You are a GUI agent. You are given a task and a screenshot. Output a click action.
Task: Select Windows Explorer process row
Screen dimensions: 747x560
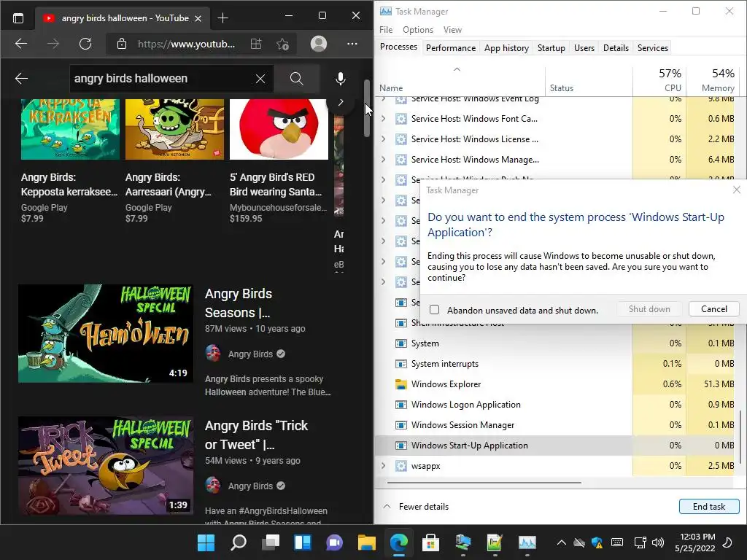coord(555,384)
